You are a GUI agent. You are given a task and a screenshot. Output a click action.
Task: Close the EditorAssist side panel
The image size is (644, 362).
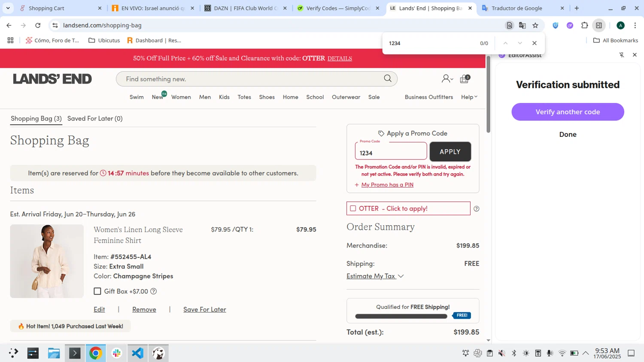pyautogui.click(x=635, y=55)
